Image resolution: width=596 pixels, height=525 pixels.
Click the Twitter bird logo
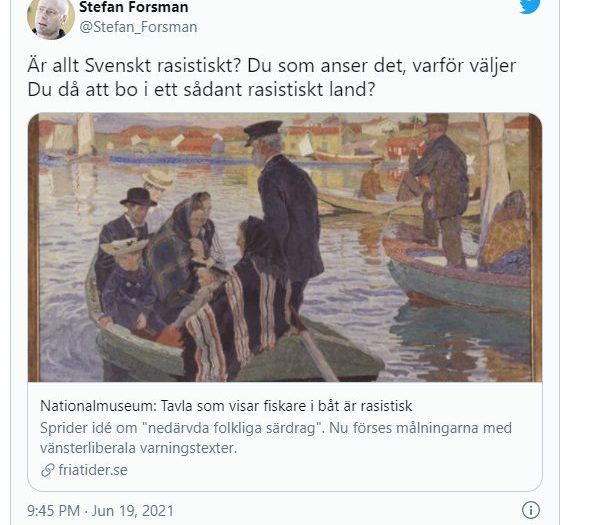529,6
